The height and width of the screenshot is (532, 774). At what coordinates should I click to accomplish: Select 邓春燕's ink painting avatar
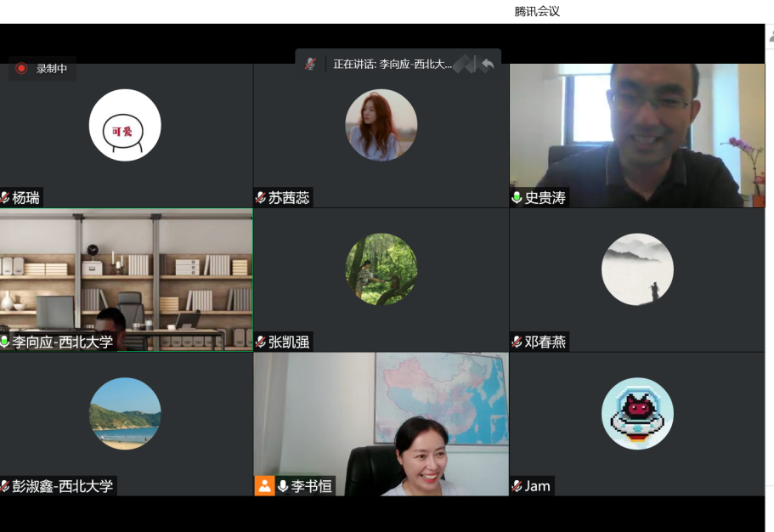pos(637,269)
